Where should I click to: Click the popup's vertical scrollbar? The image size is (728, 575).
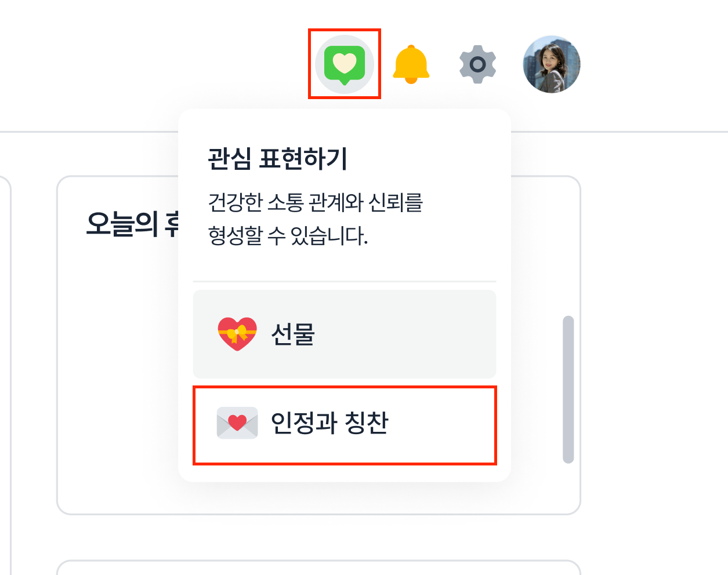(x=568, y=388)
